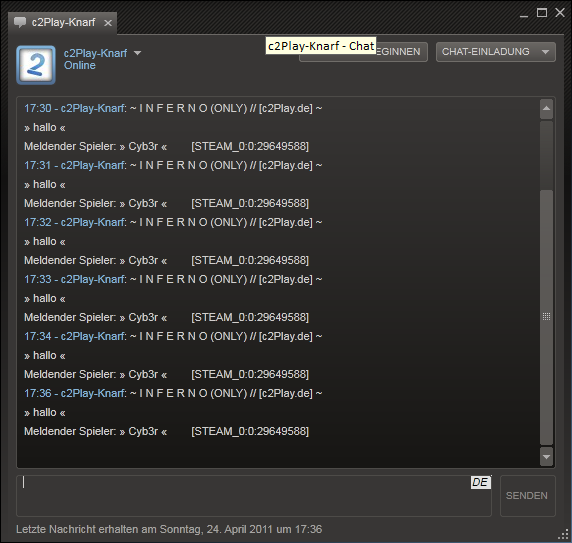The width and height of the screenshot is (572, 543).
Task: Click the scroll up arrow in chat log
Action: (546, 109)
